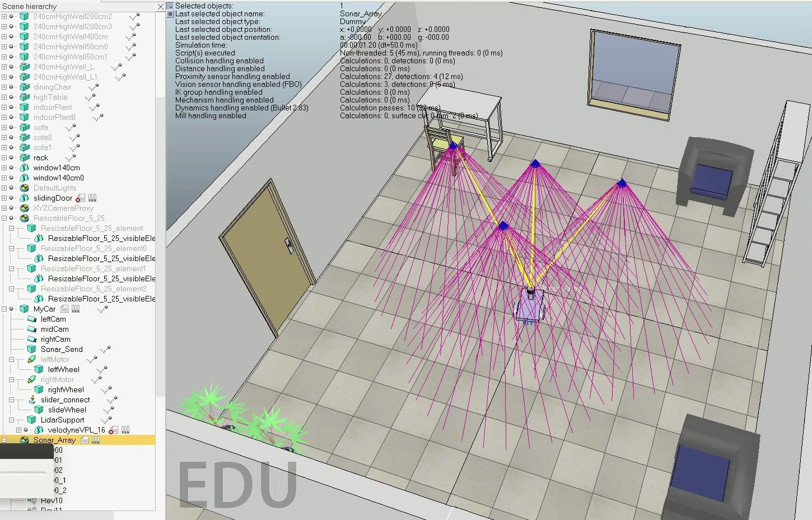The height and width of the screenshot is (520, 812).
Task: Click the grouped-shape icon beside diningChair
Action: [x=25, y=87]
